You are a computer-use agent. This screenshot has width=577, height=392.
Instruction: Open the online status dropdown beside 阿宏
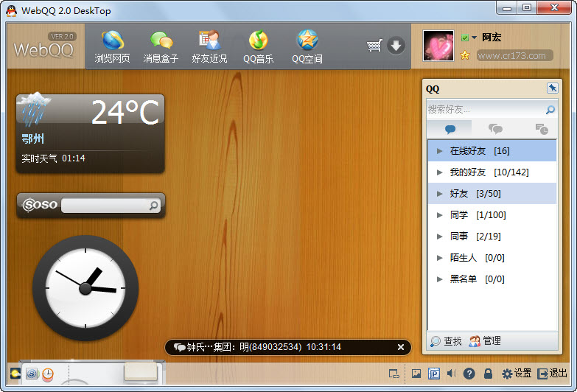473,38
